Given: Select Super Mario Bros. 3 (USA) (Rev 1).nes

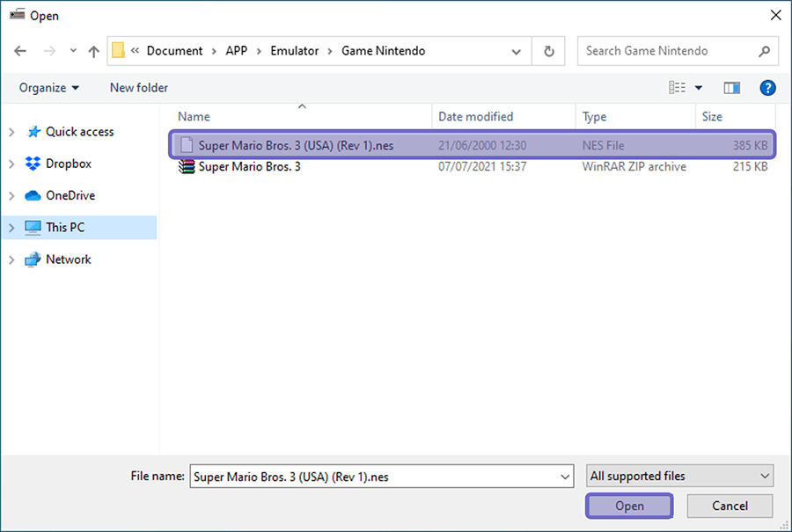Looking at the screenshot, I should tap(473, 145).
